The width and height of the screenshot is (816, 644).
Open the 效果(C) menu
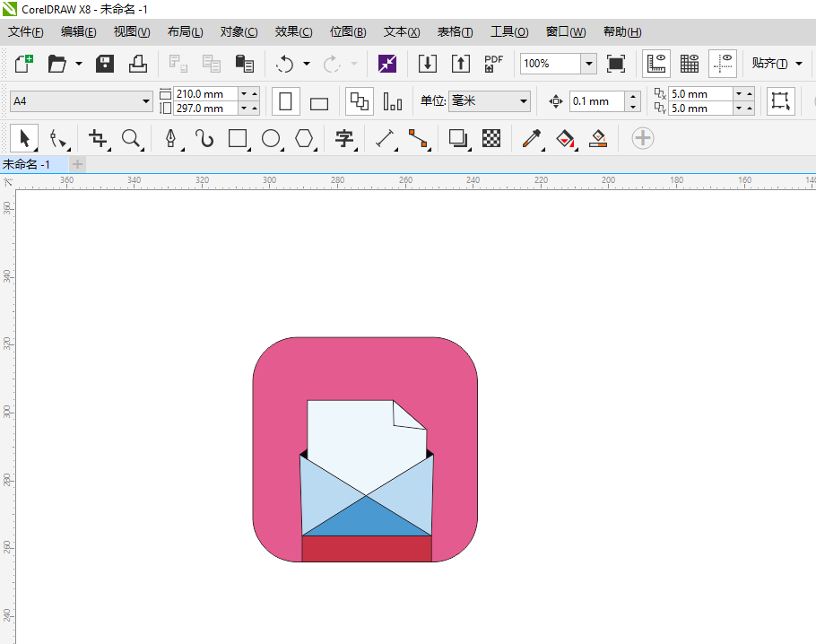coord(293,31)
